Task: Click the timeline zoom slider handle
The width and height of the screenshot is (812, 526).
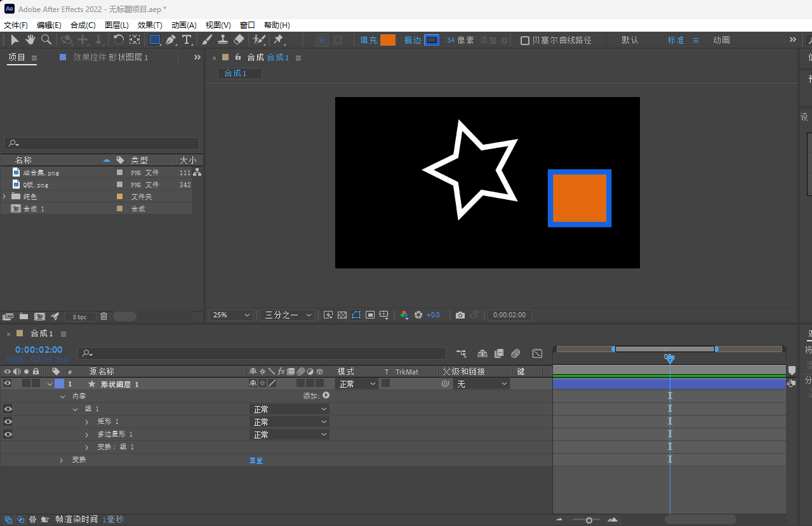Action: tap(589, 520)
